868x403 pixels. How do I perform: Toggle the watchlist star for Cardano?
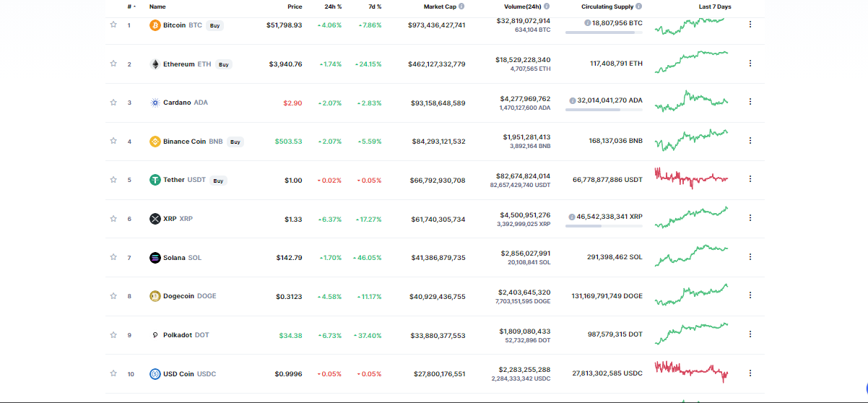pyautogui.click(x=113, y=102)
